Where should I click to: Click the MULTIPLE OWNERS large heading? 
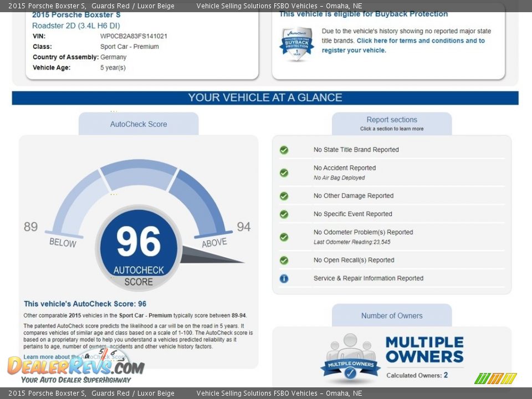coord(424,350)
